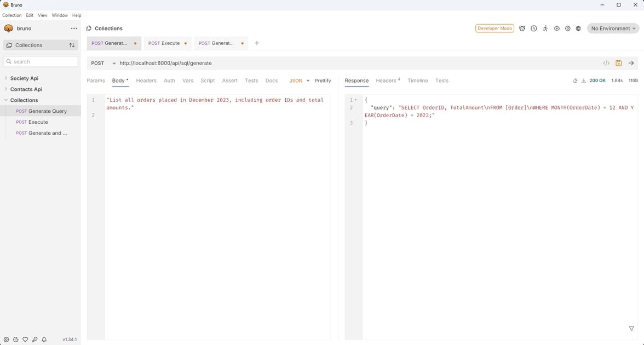644x345 pixels.
Task: Switch to the POST Execute tab
Action: [168, 43]
